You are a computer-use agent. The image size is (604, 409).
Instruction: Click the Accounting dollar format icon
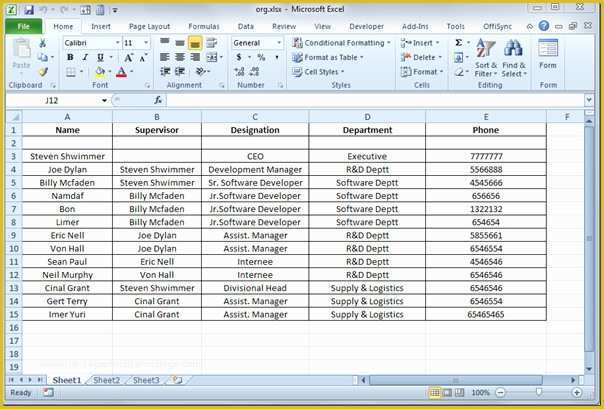[x=238, y=57]
